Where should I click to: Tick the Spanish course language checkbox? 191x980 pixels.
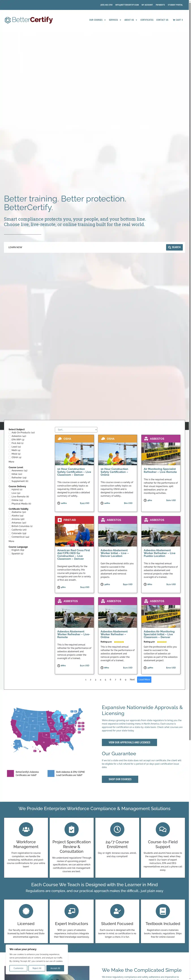click(10, 553)
